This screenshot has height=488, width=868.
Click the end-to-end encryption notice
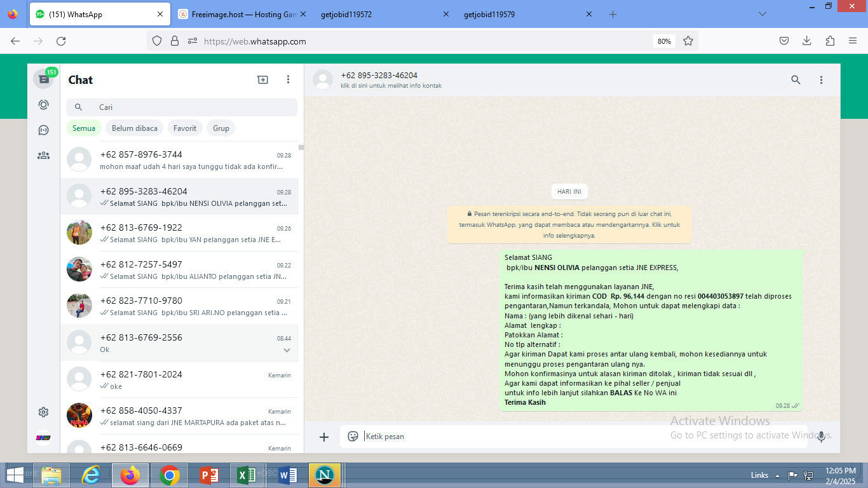click(569, 225)
